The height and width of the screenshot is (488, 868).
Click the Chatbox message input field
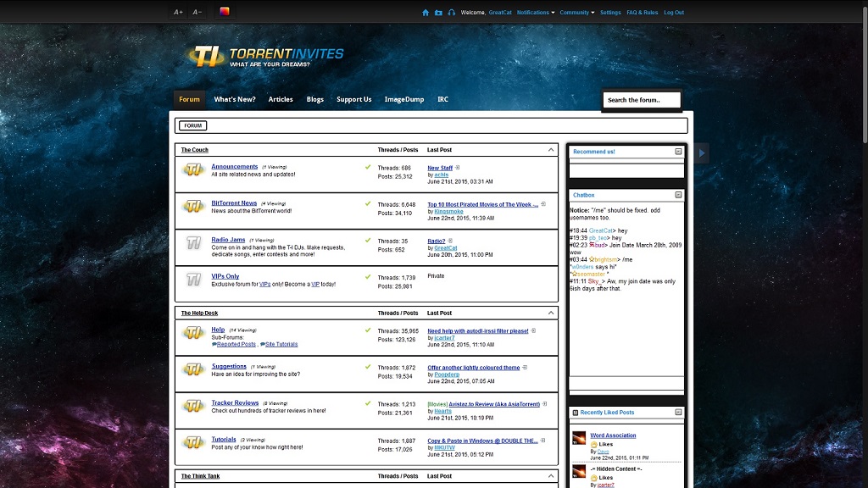tap(626, 383)
